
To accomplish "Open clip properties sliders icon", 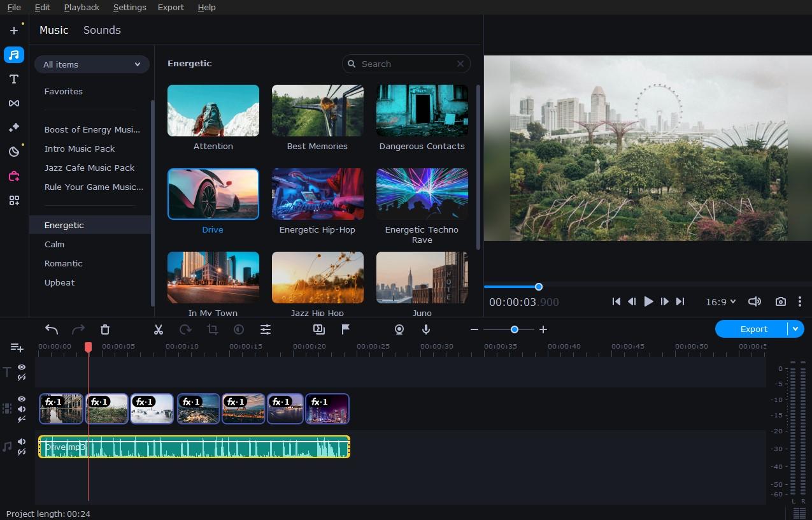I will (266, 329).
